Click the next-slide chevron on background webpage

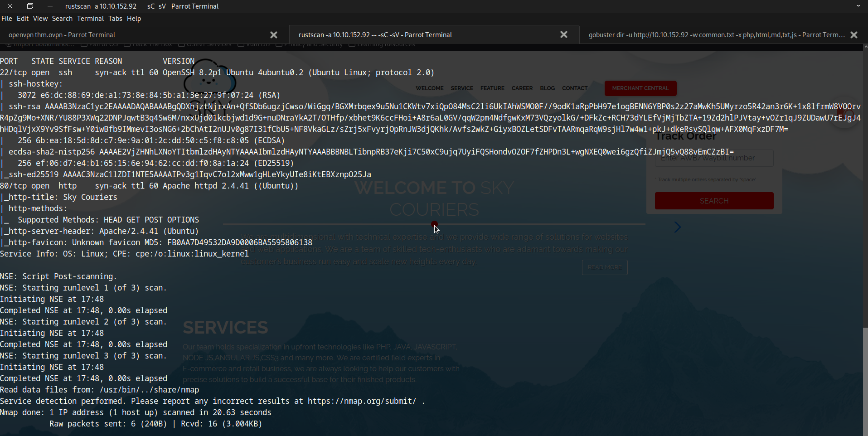tap(677, 227)
